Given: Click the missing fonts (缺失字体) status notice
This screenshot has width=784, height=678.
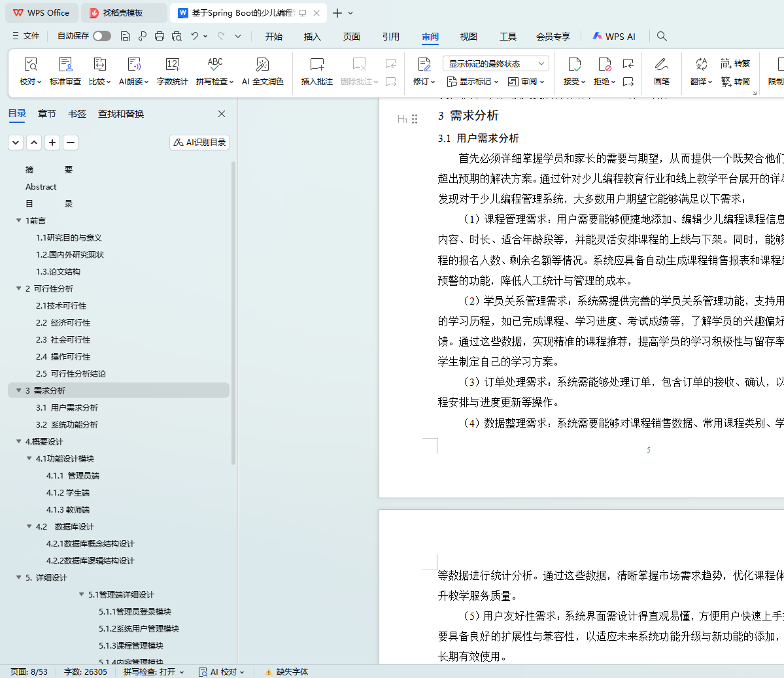Looking at the screenshot, I should coord(286,671).
